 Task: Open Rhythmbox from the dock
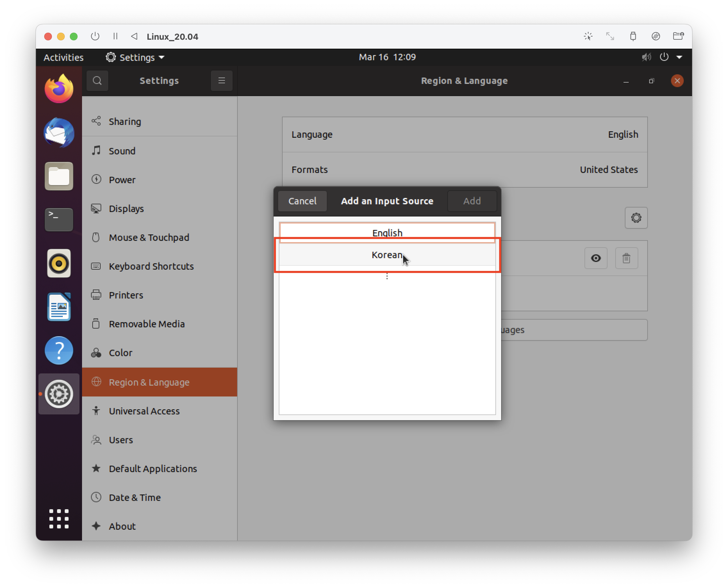(59, 263)
